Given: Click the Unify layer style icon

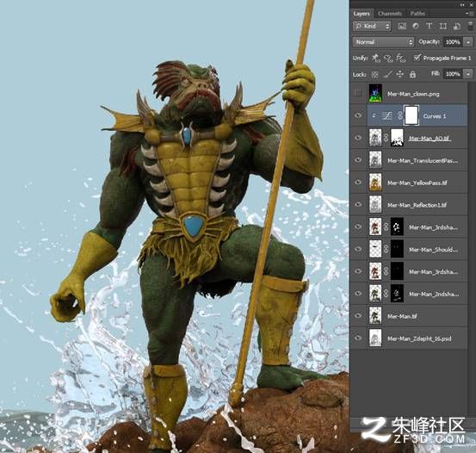Looking at the screenshot, I should point(401,58).
